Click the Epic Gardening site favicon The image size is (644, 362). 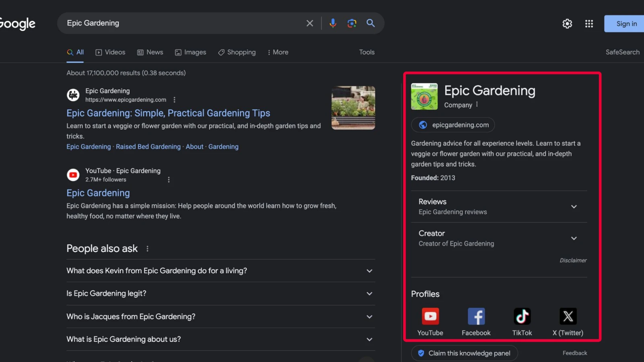[x=73, y=95]
